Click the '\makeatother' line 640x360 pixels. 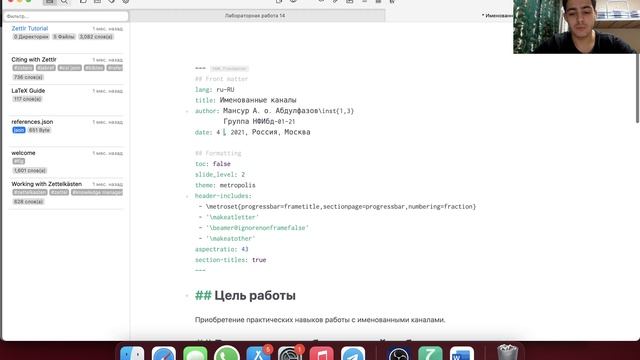tap(227, 238)
